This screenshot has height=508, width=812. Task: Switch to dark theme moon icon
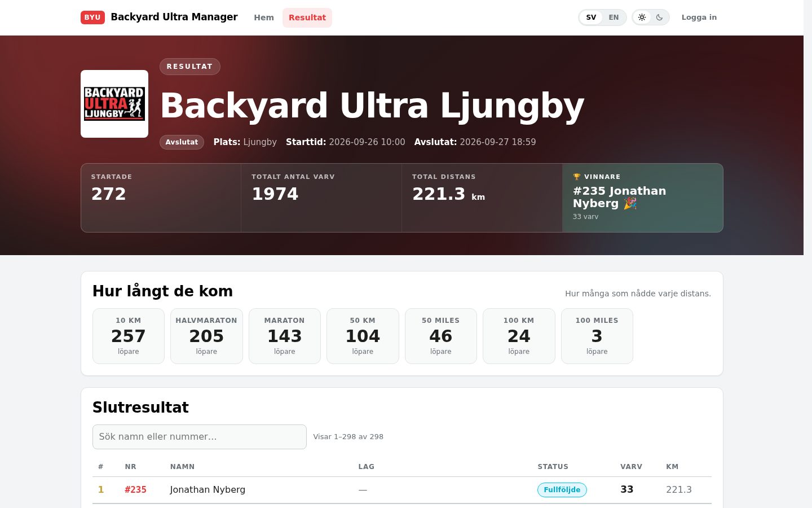tap(659, 17)
